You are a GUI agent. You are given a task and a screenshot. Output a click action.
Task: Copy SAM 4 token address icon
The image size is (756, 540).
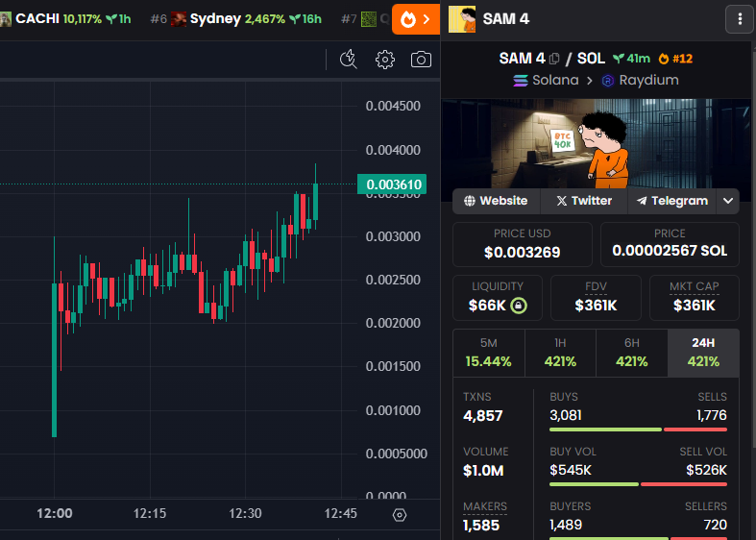(554, 59)
